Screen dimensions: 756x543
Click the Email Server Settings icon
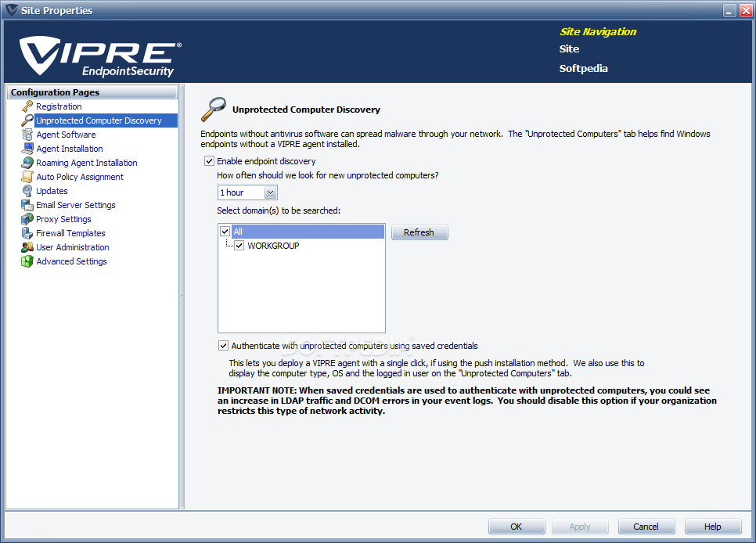(x=27, y=204)
